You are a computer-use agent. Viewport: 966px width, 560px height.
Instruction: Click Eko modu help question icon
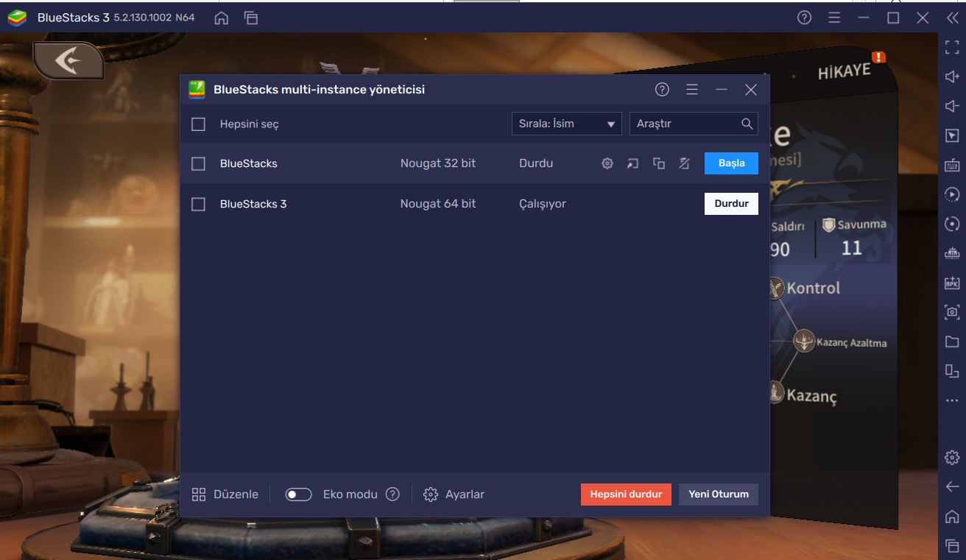pos(393,495)
